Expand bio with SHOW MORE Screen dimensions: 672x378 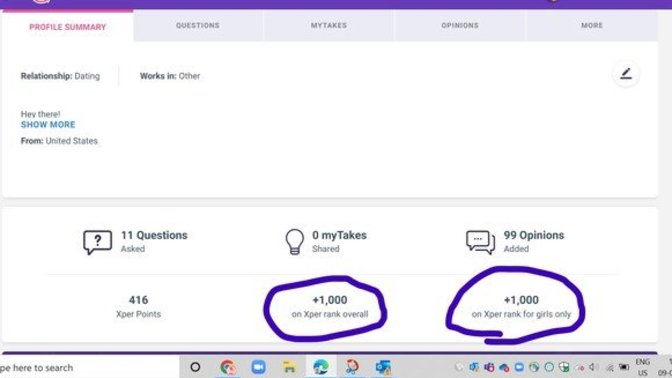click(x=48, y=125)
